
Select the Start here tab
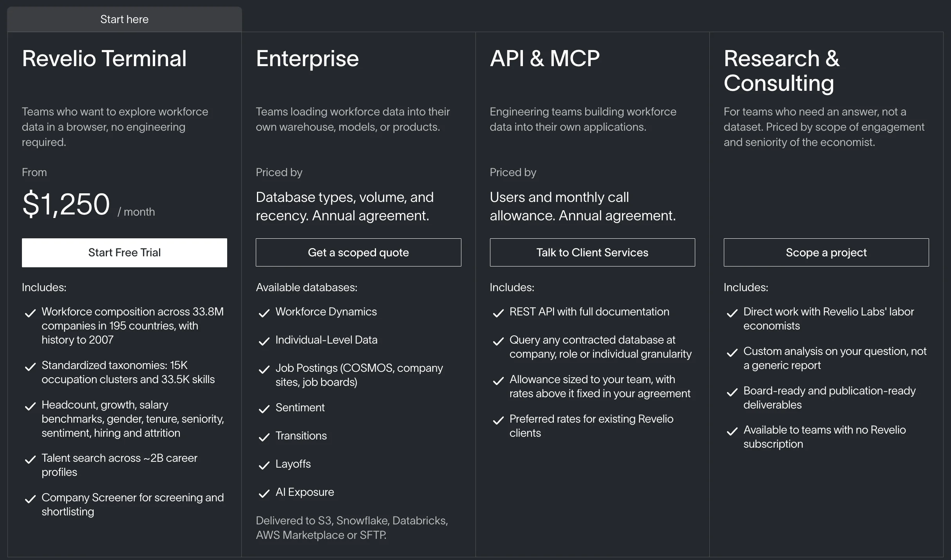coord(124,19)
